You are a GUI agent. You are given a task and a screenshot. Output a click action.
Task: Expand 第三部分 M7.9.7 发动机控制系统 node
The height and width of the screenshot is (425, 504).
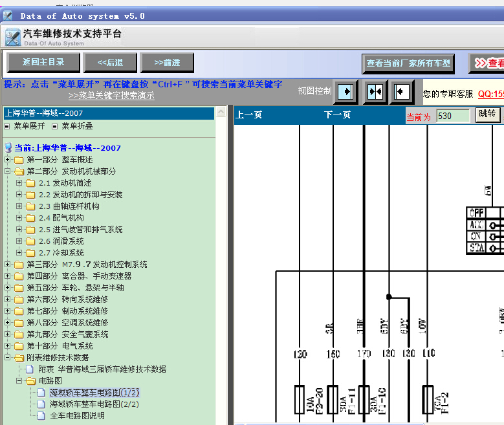point(7,265)
